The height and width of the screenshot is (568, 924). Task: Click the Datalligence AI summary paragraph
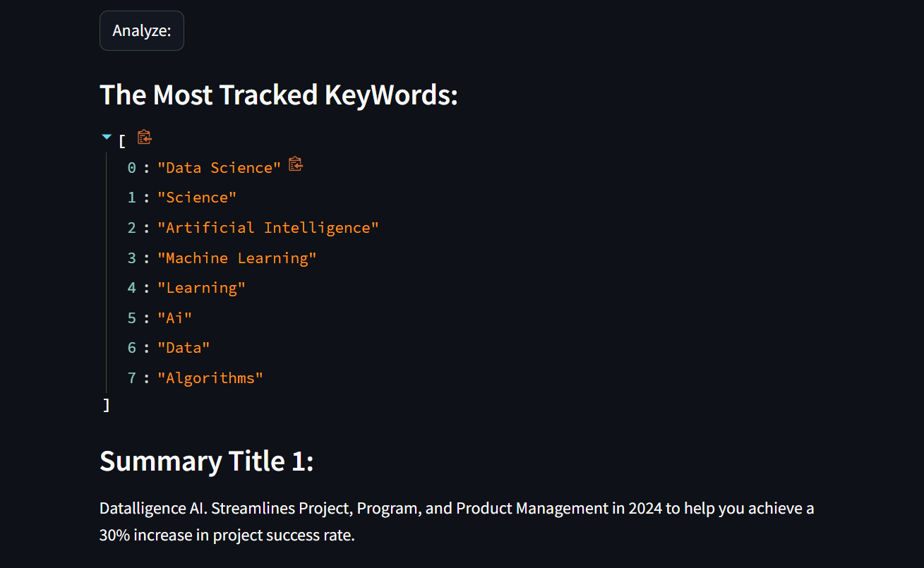(x=457, y=521)
